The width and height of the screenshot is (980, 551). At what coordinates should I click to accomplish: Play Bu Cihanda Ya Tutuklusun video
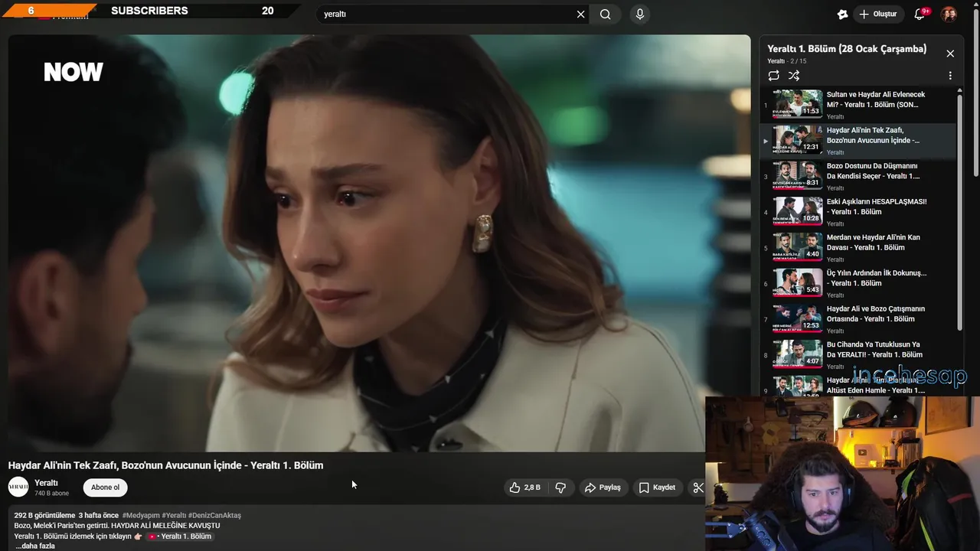point(857,355)
